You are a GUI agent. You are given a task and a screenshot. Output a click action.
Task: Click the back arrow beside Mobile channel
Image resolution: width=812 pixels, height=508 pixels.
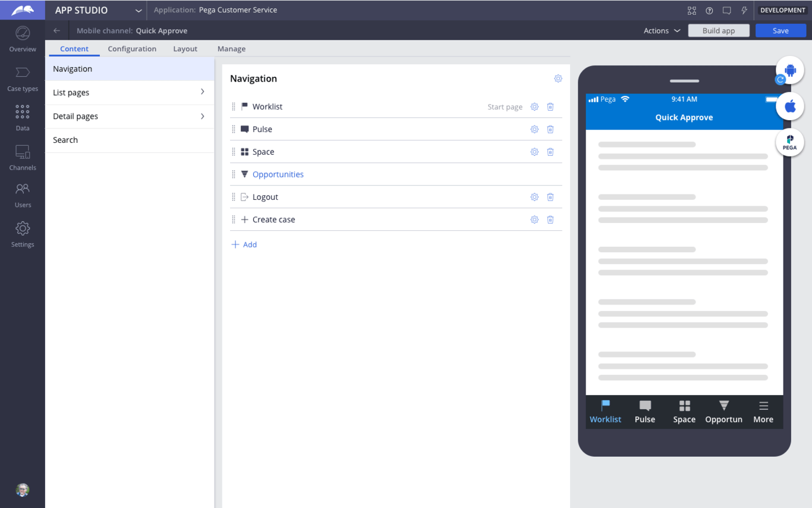(x=56, y=31)
